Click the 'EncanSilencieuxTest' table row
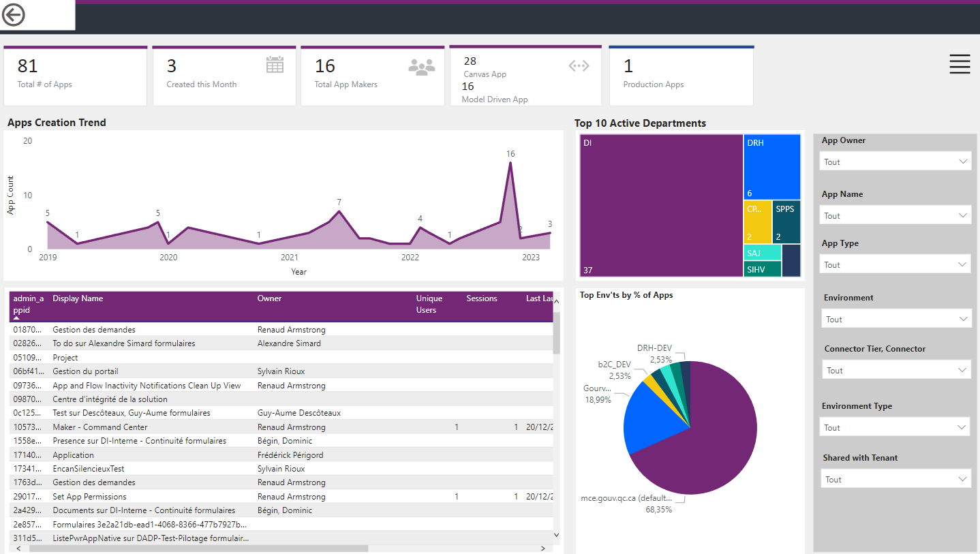This screenshot has width=980, height=554. coord(281,469)
